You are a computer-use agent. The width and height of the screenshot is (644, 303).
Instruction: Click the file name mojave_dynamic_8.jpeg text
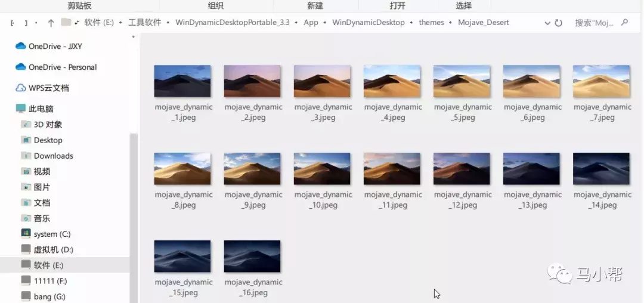click(184, 200)
